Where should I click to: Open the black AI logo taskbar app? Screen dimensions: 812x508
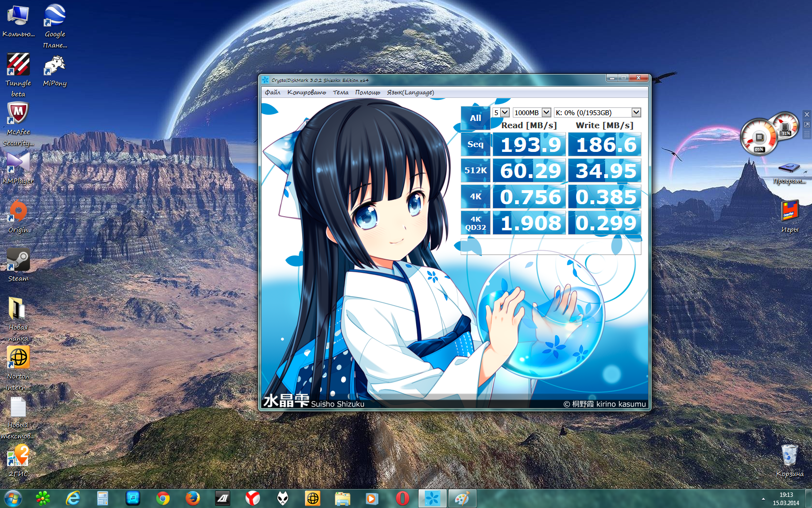point(222,498)
